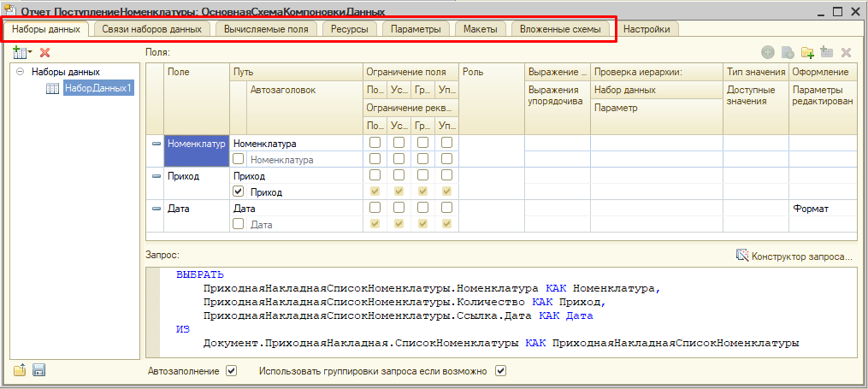Toggle the Автозаполнение checkbox
Screen dimensions: 868x389
click(232, 371)
